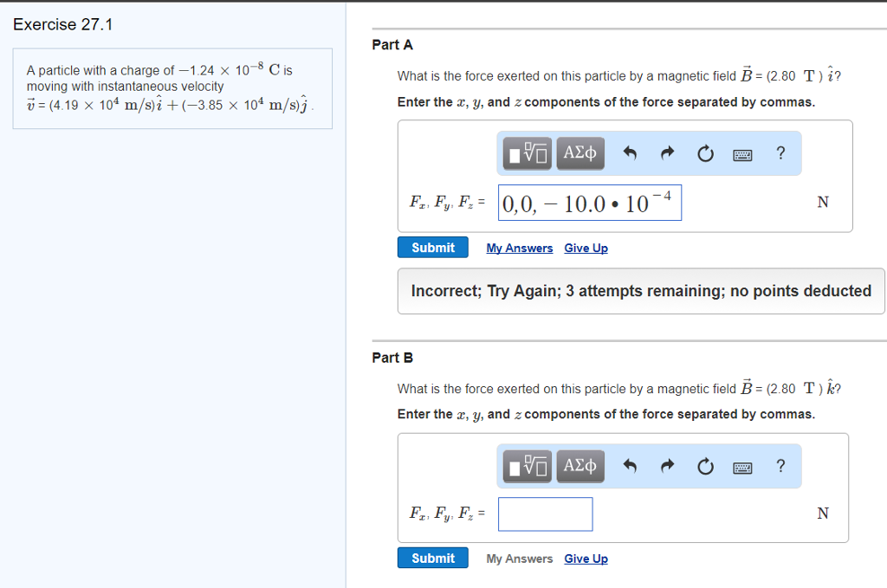
Task: Show keyboard shortcuts in Part A toolbar
Action: click(x=743, y=153)
